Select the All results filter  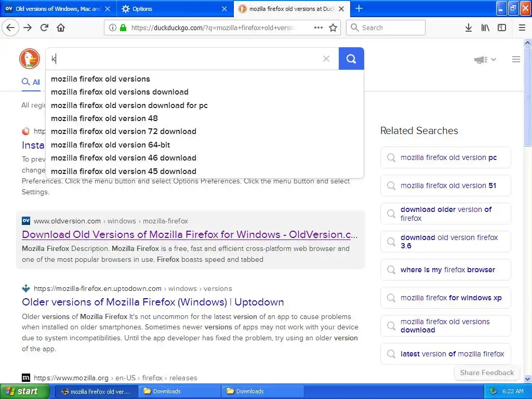(x=31, y=82)
